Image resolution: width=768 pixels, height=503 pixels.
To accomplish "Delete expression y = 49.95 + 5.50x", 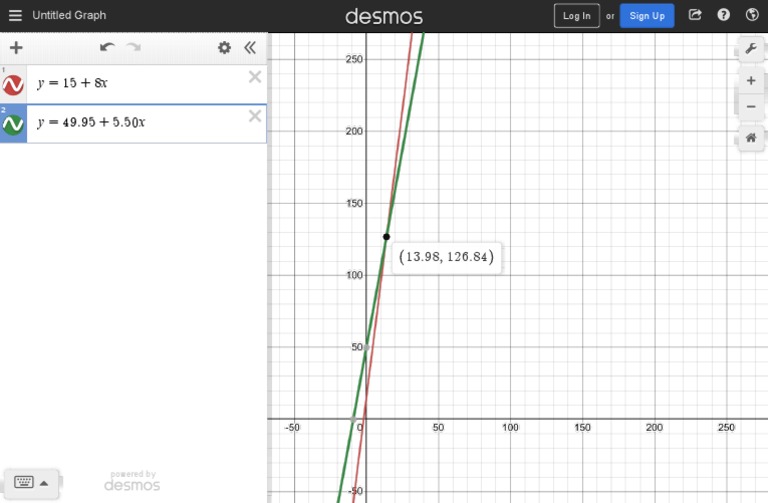I will click(255, 116).
